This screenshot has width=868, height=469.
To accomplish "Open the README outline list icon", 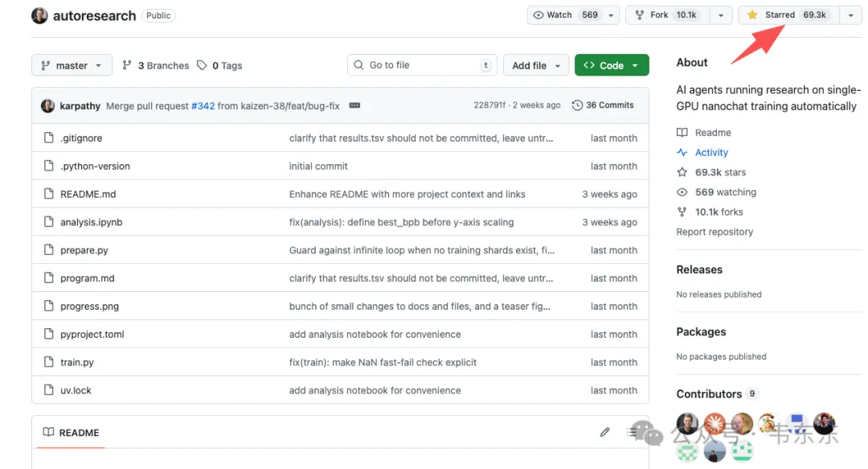I will coord(633,432).
